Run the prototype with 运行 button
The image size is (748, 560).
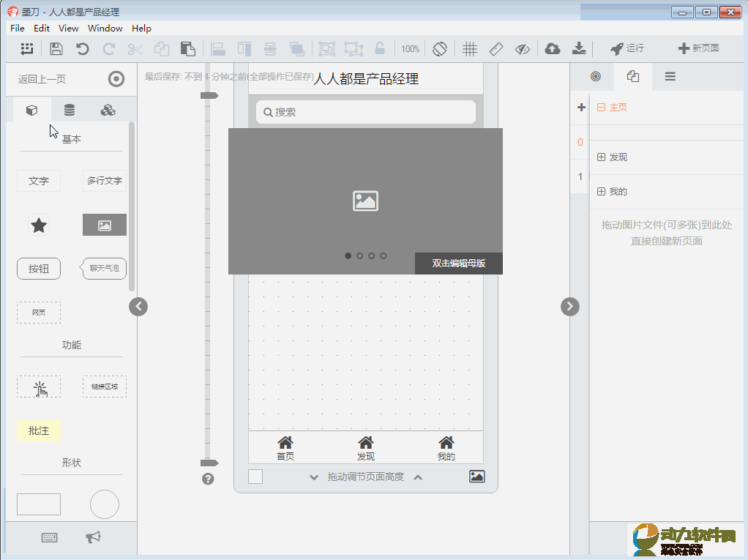coord(627,48)
